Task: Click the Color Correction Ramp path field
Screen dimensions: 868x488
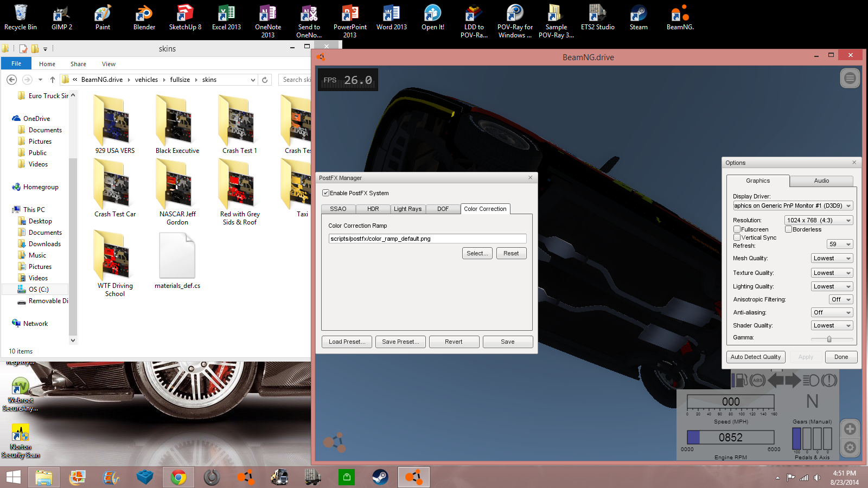Action: (427, 239)
